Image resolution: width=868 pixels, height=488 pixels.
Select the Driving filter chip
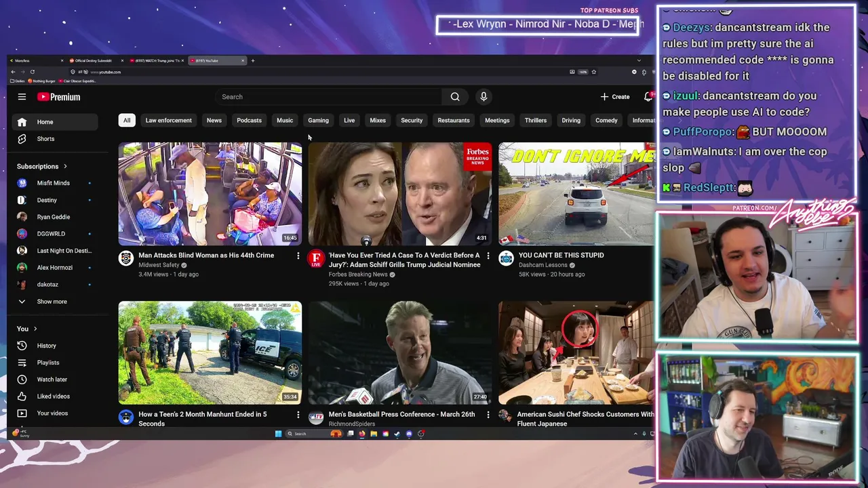(x=571, y=121)
